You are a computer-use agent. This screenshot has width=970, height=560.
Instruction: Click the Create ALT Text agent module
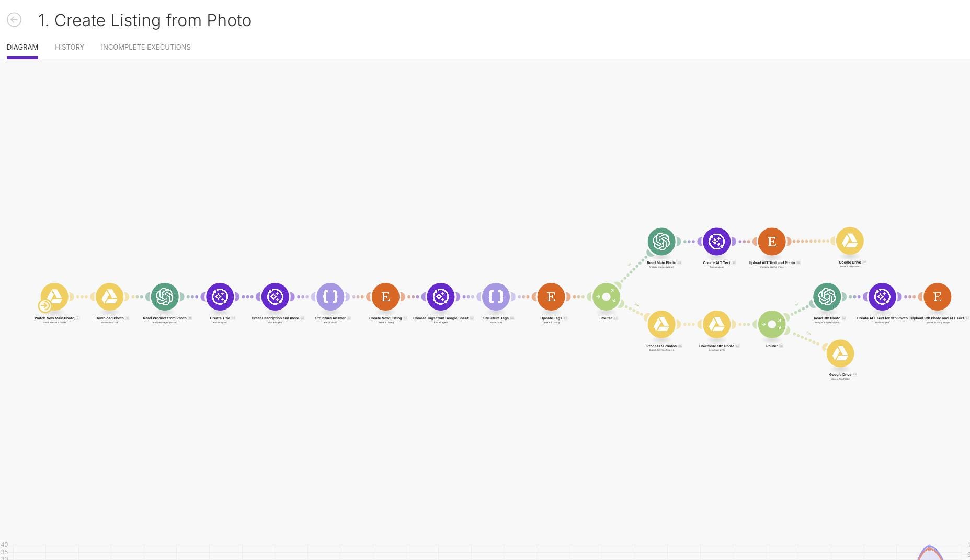tap(716, 241)
